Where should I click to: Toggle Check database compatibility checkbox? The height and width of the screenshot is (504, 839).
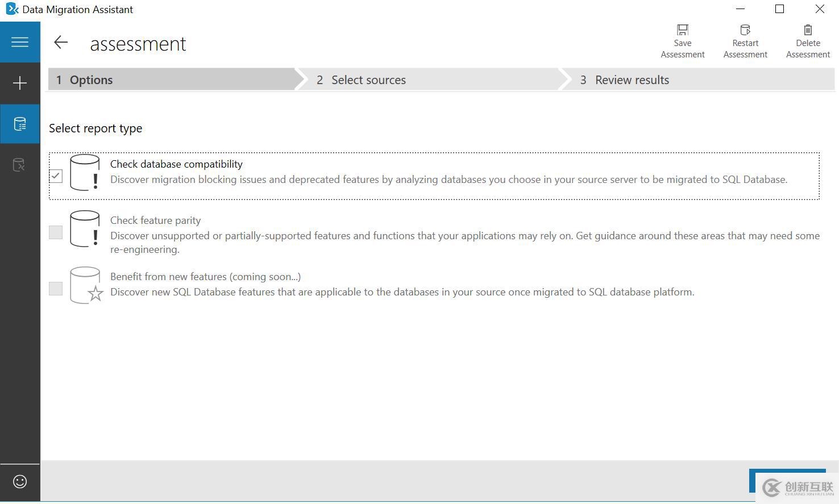point(56,176)
